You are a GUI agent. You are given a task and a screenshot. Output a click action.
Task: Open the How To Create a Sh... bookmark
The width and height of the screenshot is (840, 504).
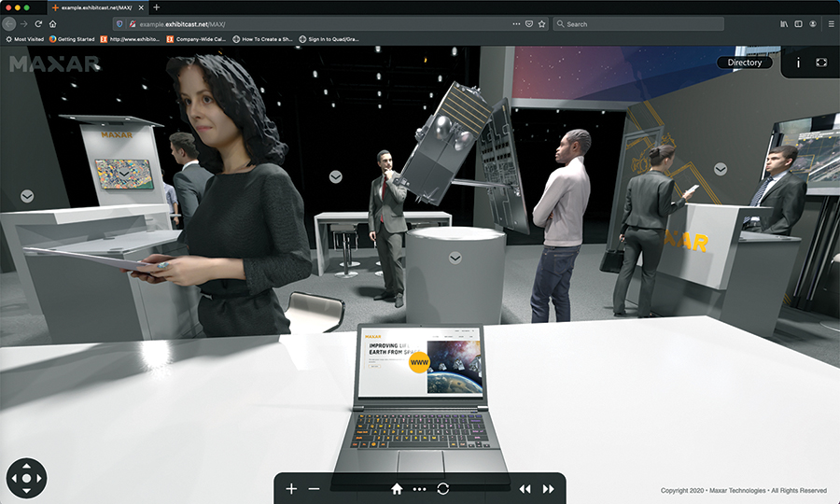(262, 39)
